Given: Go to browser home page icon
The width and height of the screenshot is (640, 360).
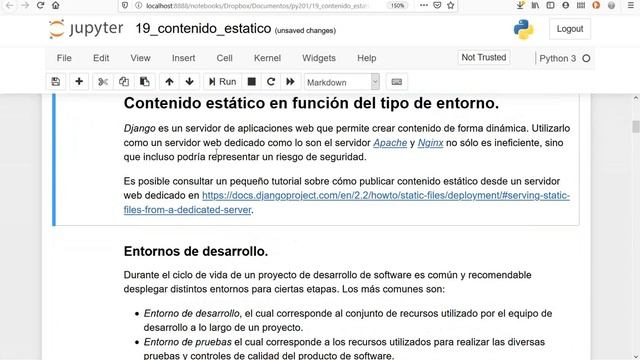Looking at the screenshot, I should (56, 5).
